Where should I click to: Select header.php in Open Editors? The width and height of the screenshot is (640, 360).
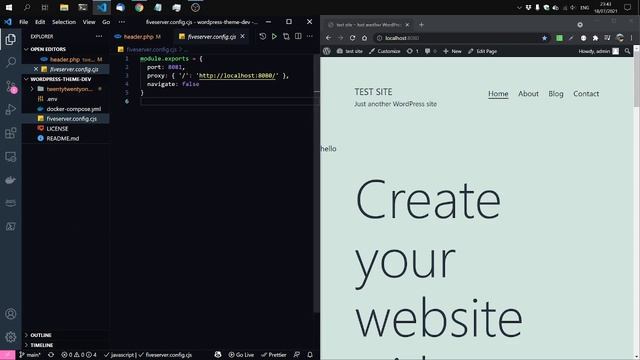click(65, 59)
